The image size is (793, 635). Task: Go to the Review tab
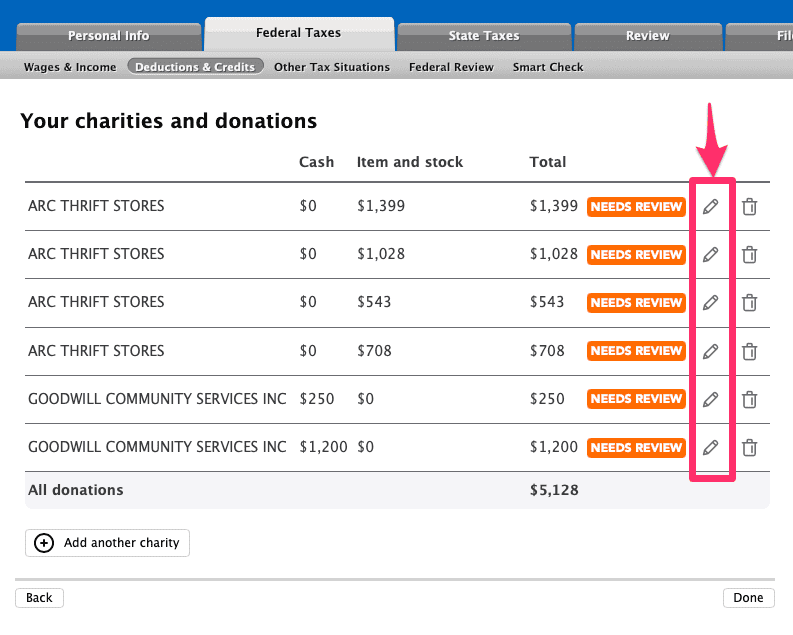(x=647, y=36)
